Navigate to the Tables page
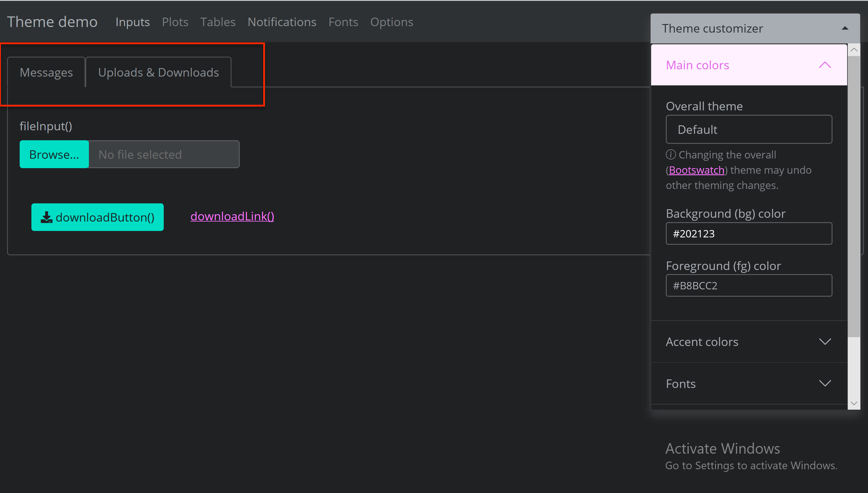 point(218,22)
